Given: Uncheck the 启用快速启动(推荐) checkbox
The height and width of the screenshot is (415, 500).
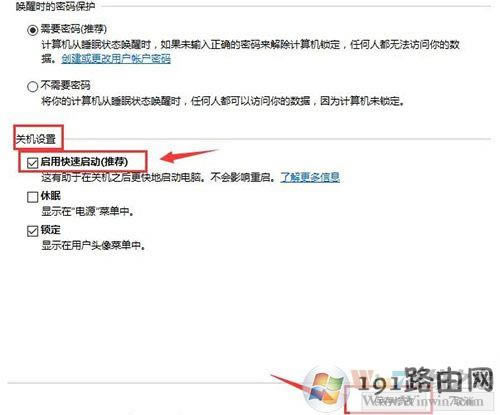Looking at the screenshot, I should (32, 163).
